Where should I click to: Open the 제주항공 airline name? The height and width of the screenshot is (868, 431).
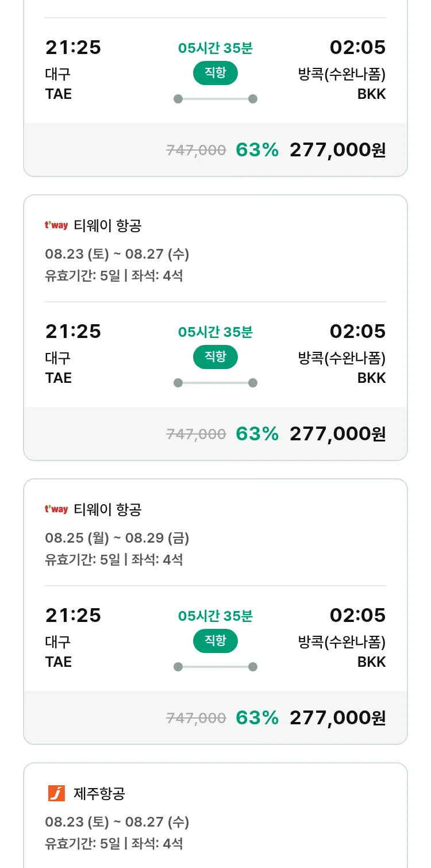click(x=99, y=794)
